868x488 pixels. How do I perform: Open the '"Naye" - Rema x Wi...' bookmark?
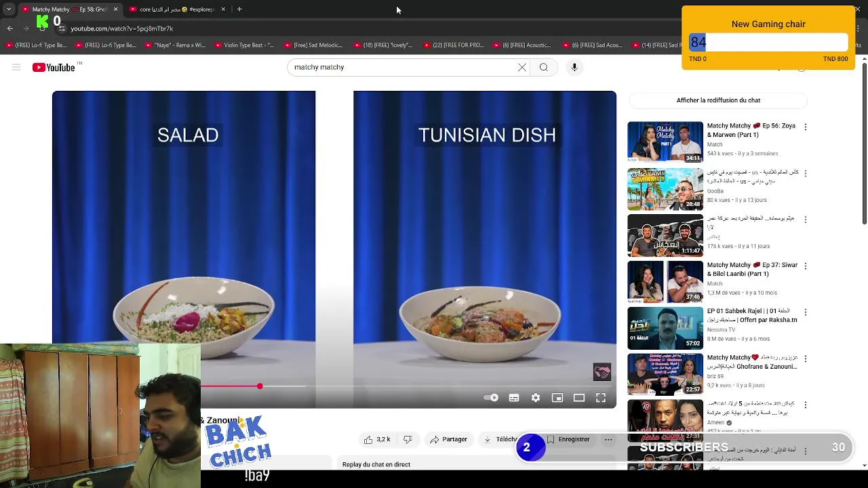pyautogui.click(x=176, y=45)
